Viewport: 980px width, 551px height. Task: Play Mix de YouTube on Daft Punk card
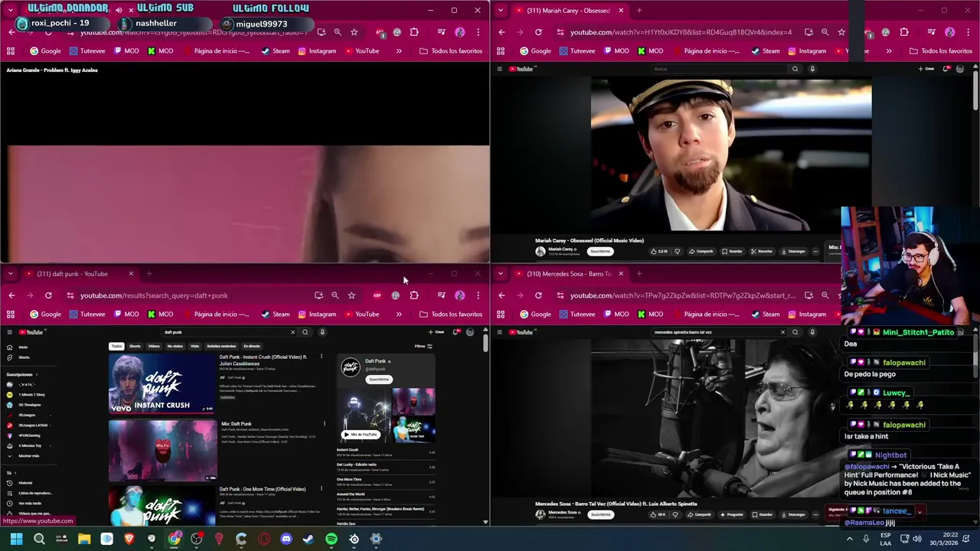[x=361, y=435]
